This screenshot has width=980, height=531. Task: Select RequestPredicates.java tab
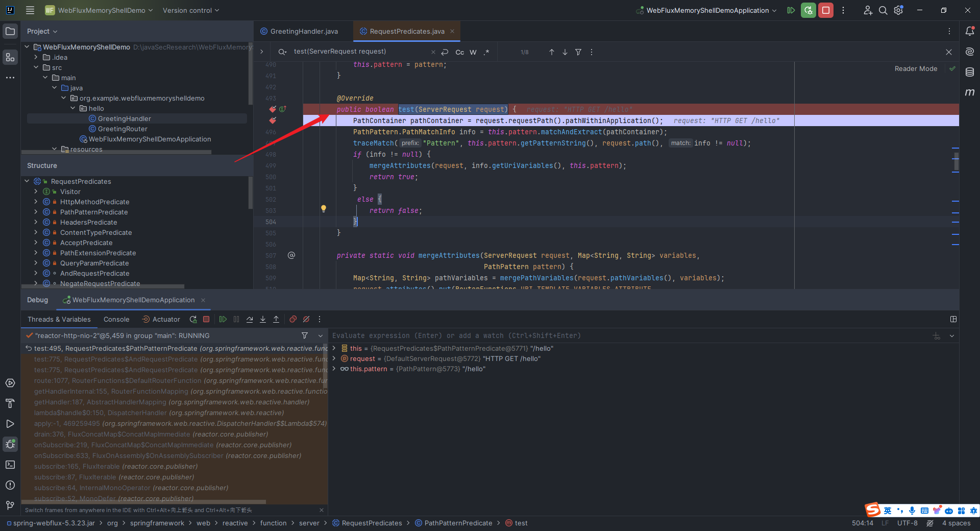407,31
